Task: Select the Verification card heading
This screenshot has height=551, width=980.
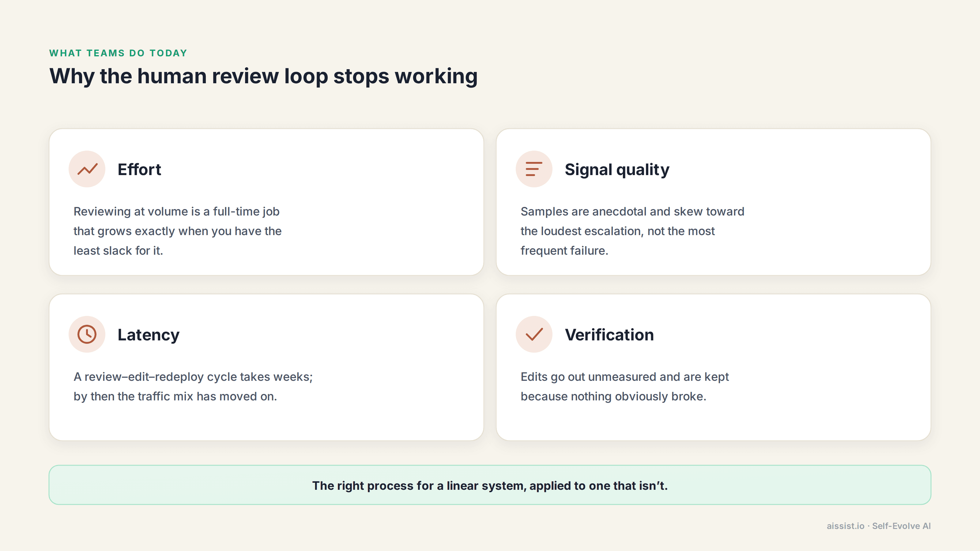Action: [609, 335]
